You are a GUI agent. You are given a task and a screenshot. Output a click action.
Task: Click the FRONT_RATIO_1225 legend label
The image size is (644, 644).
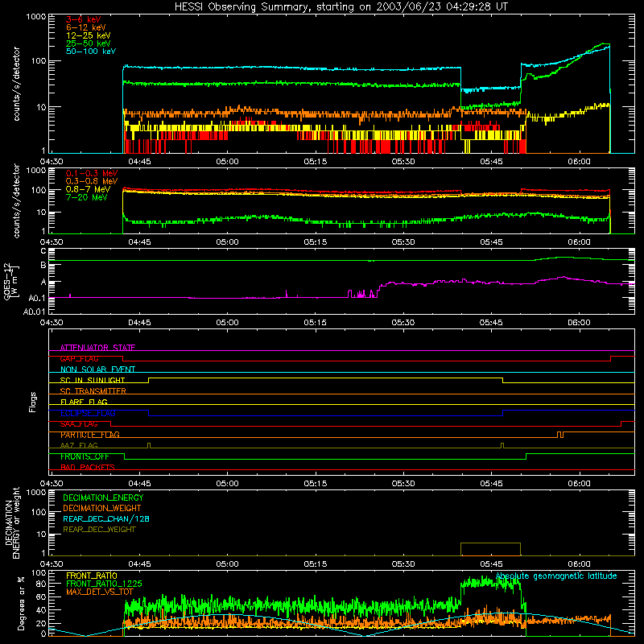point(104,584)
